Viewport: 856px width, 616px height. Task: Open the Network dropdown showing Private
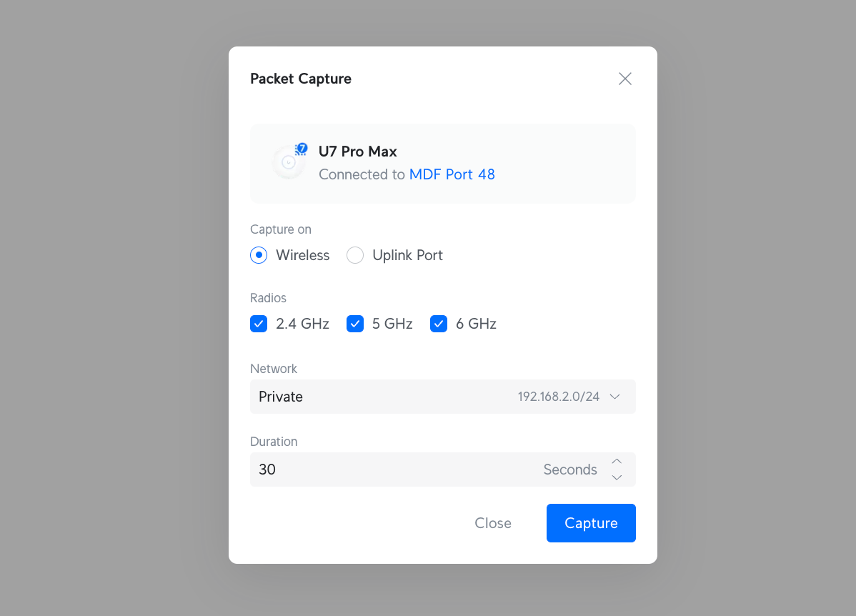(x=443, y=397)
